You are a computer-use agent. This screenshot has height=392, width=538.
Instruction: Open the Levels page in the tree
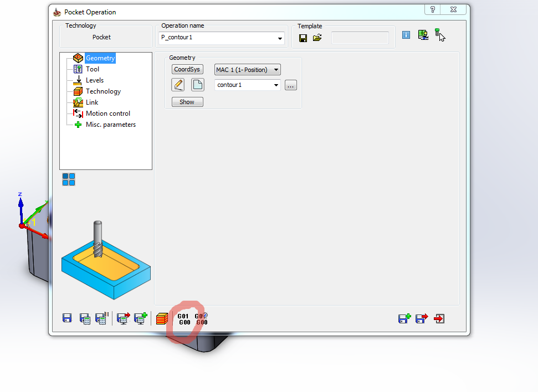pos(95,80)
